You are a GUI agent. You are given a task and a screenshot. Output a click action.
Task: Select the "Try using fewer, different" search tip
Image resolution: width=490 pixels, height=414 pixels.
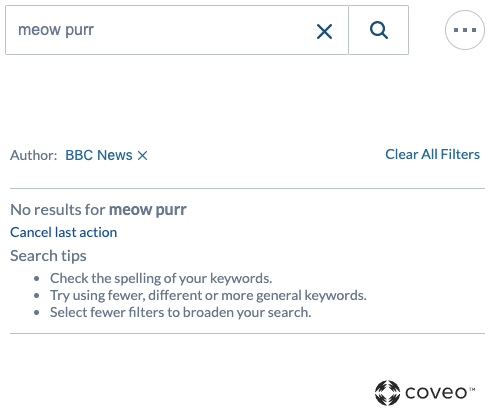tap(208, 295)
